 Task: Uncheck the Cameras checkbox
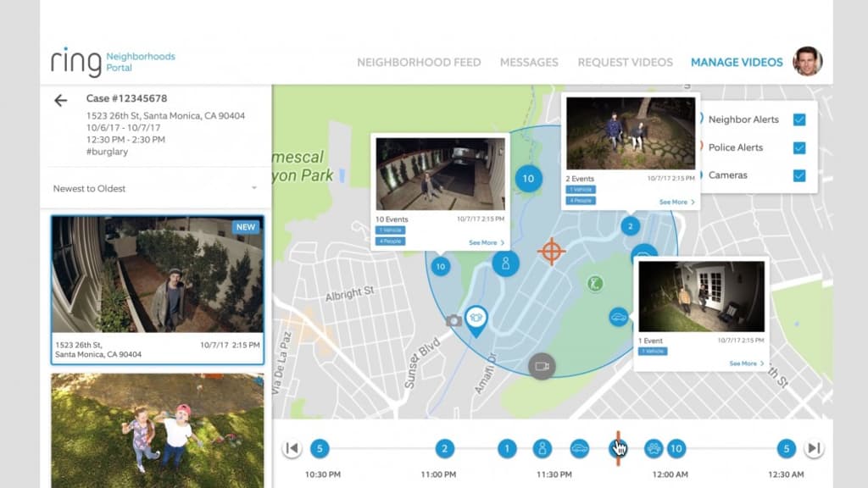tap(799, 175)
